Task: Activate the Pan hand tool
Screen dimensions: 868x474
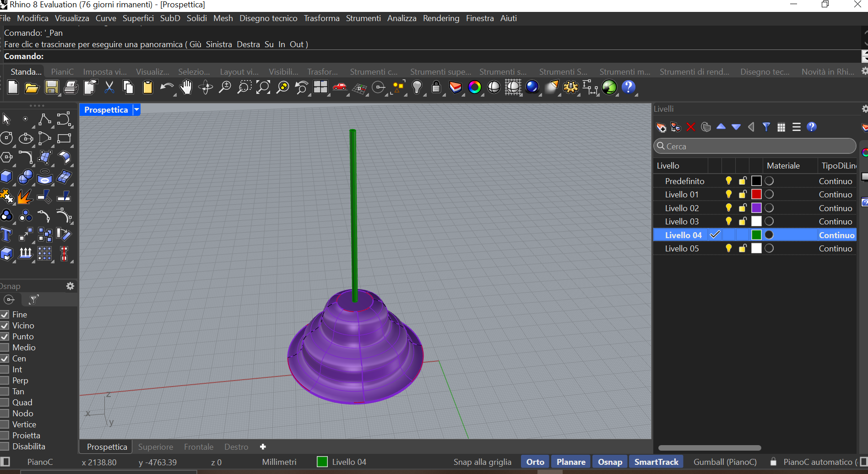Action: click(x=186, y=87)
